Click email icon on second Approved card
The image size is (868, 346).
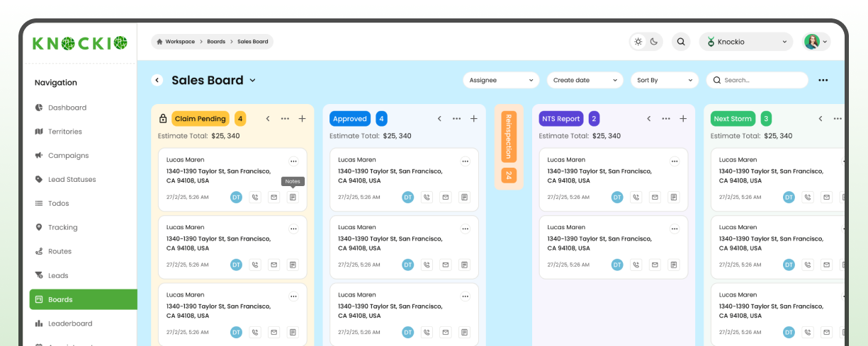pyautogui.click(x=446, y=265)
